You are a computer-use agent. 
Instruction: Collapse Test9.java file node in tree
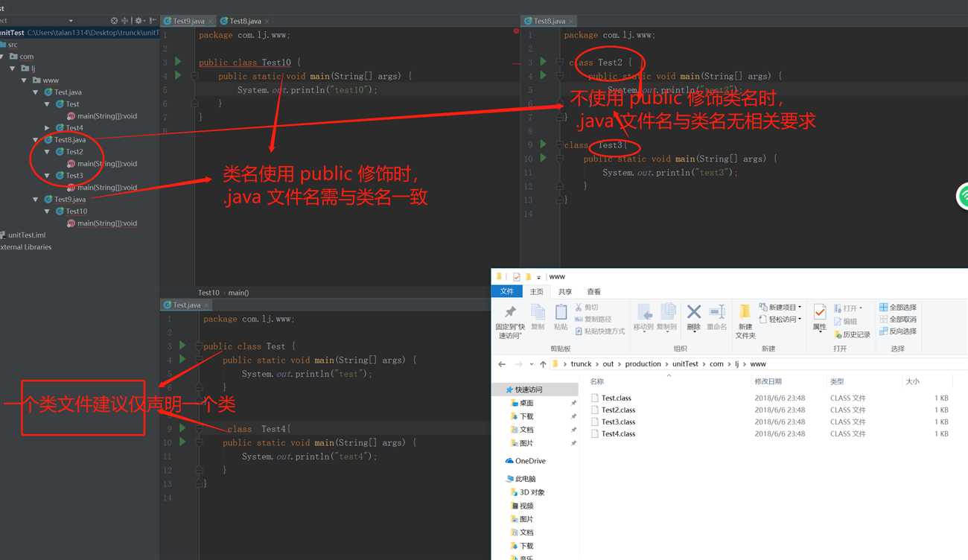pos(36,200)
